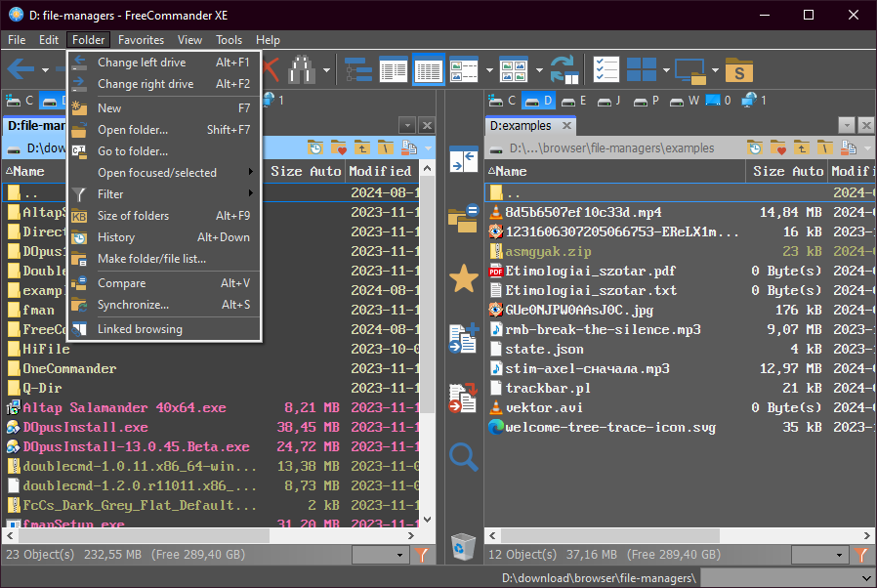
Task: Click the tree view toolbar icon
Action: [358, 69]
